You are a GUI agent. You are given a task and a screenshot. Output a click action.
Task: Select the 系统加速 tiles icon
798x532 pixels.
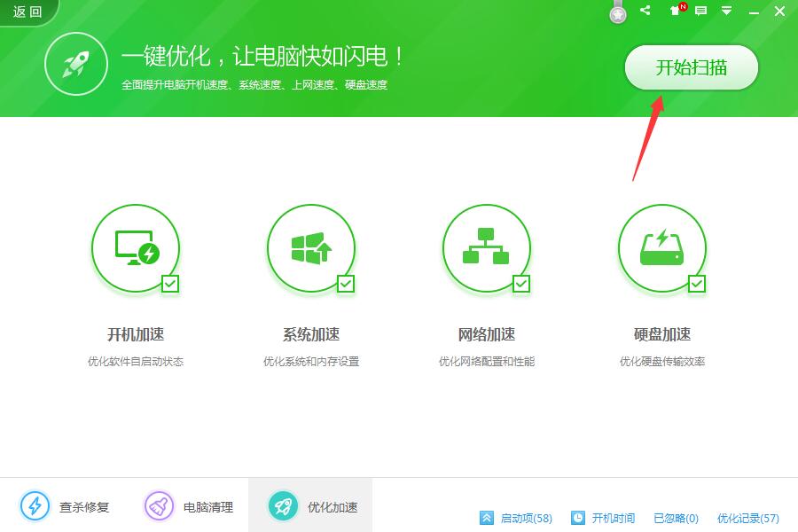pyautogui.click(x=310, y=246)
